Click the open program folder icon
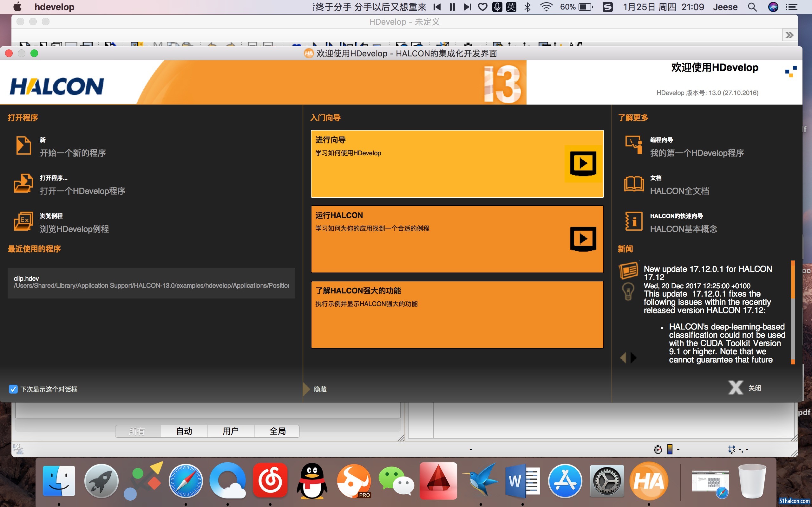812x507 pixels. [x=23, y=183]
